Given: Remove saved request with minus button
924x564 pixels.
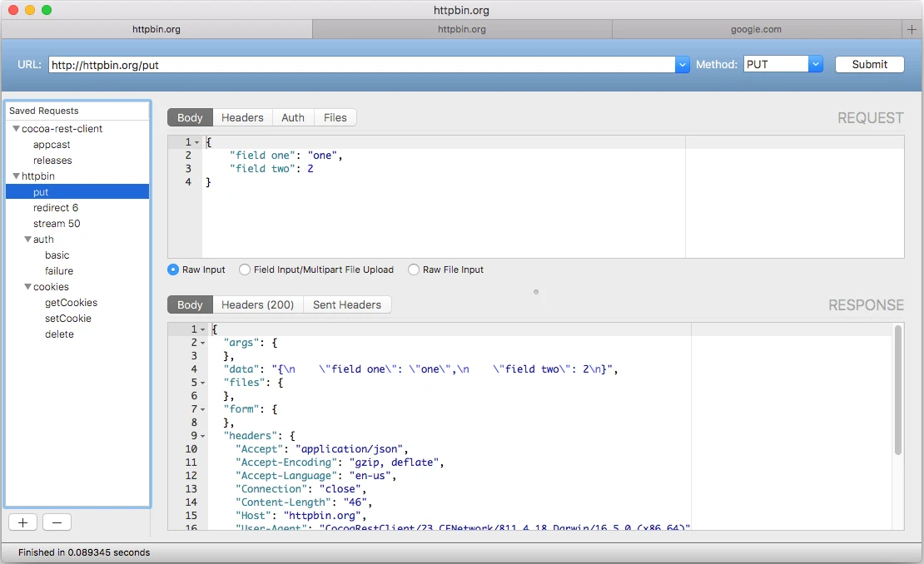Looking at the screenshot, I should 57,522.
